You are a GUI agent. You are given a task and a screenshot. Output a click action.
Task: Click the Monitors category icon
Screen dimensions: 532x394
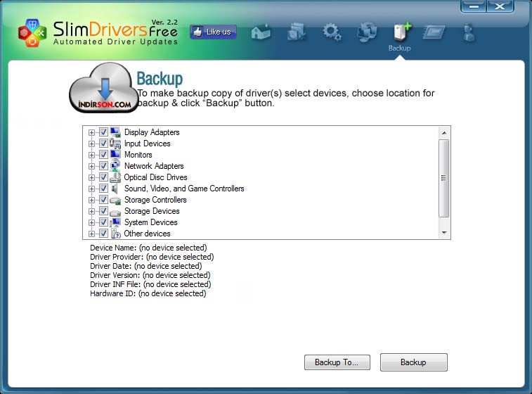tap(115, 155)
